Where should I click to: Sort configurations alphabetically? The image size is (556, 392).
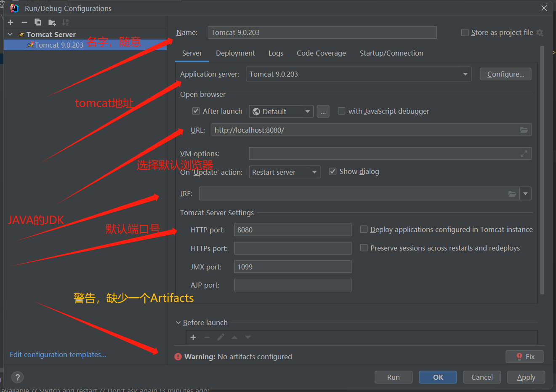coord(65,22)
